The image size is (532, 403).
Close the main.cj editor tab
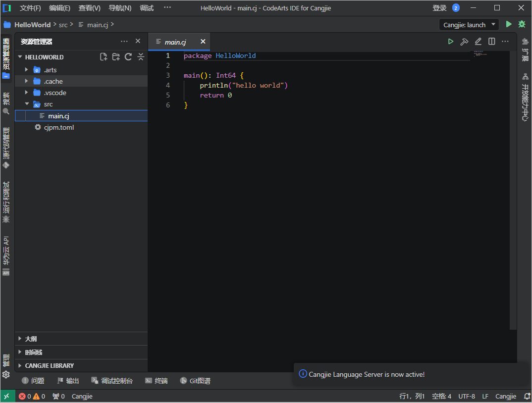(203, 42)
